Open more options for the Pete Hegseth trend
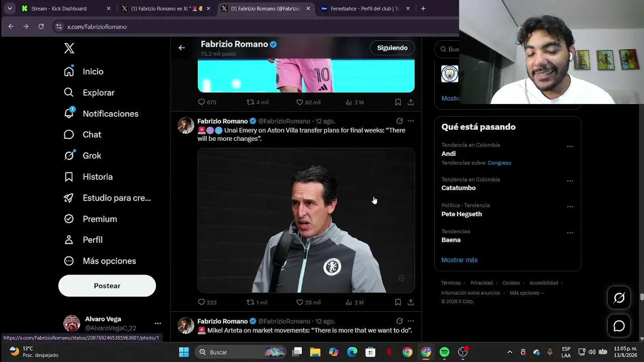 570,207
